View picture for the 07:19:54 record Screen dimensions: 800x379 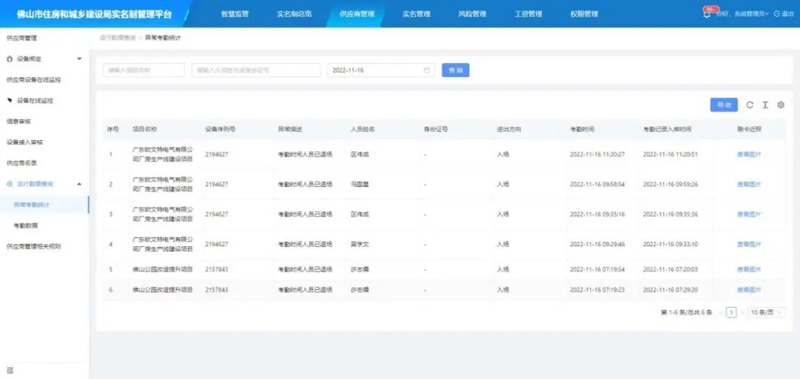pos(749,269)
